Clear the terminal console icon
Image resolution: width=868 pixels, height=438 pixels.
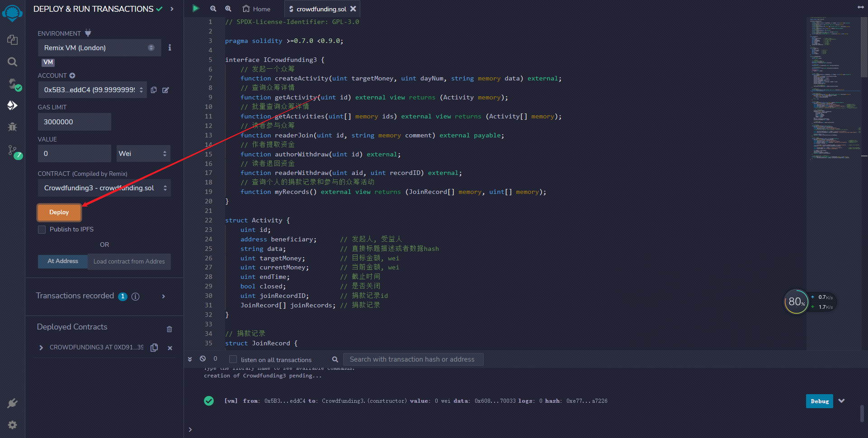pyautogui.click(x=203, y=358)
